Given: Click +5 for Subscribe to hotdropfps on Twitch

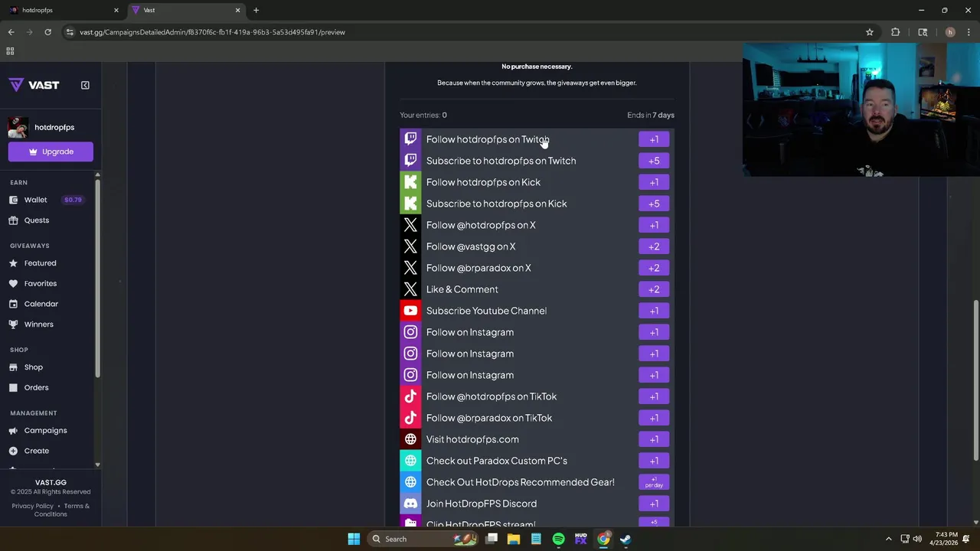Looking at the screenshot, I should [x=654, y=161].
